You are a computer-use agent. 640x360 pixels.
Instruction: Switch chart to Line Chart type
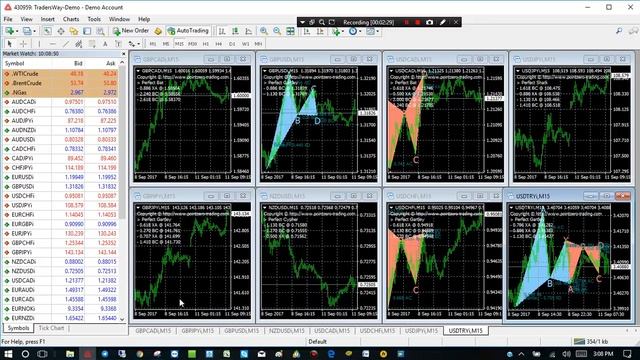pos(248,31)
